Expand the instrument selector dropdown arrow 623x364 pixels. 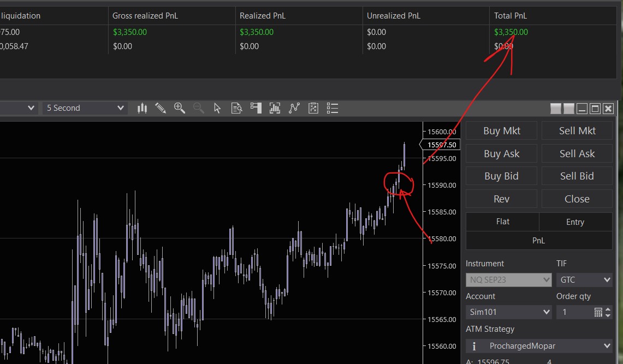click(x=31, y=108)
